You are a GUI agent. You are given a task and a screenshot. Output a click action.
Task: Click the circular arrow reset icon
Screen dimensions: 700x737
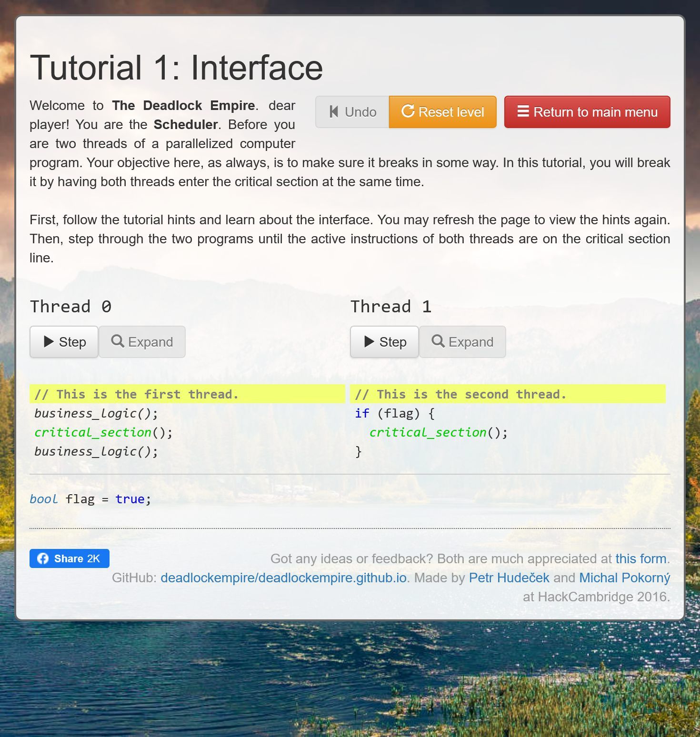click(408, 111)
